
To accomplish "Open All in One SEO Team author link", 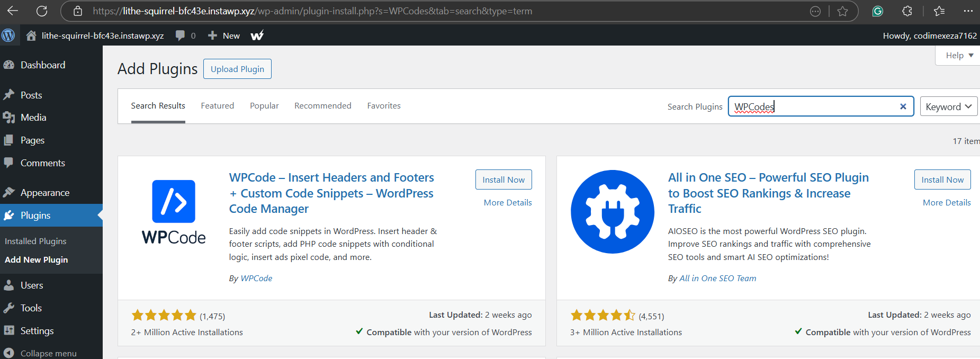I will pos(717,278).
